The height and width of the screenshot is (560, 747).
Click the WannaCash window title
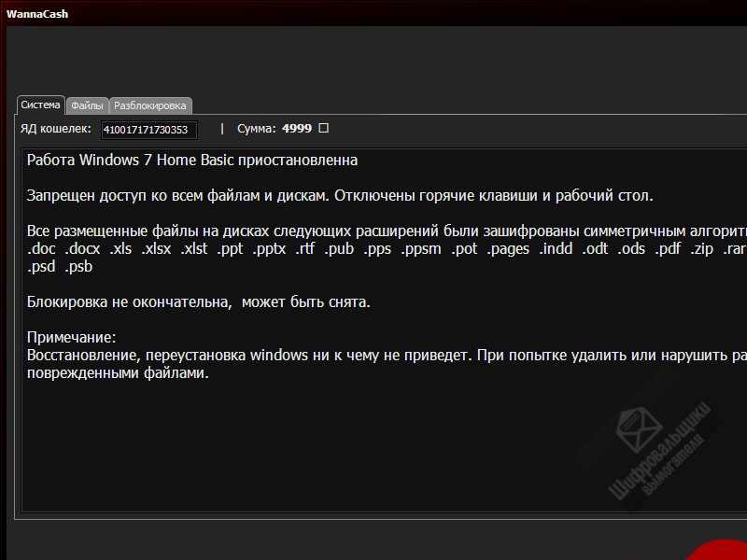coord(37,14)
